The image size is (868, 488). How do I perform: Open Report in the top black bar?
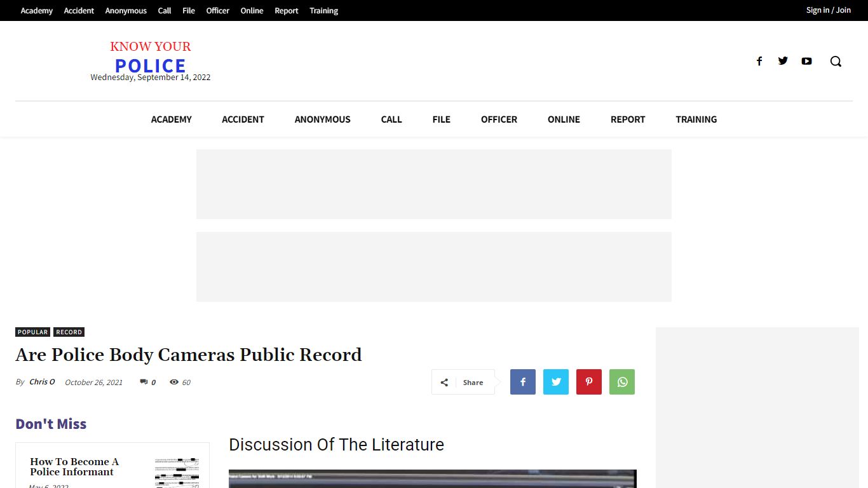287,11
